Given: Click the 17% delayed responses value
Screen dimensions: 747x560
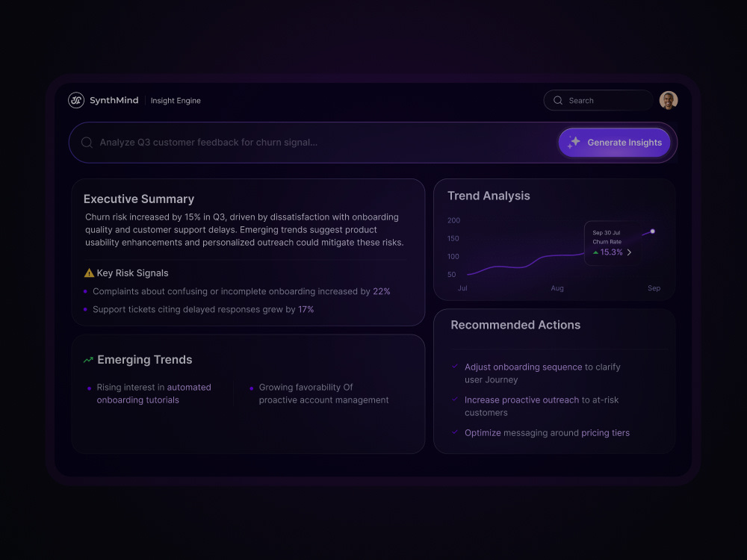Looking at the screenshot, I should pos(306,310).
